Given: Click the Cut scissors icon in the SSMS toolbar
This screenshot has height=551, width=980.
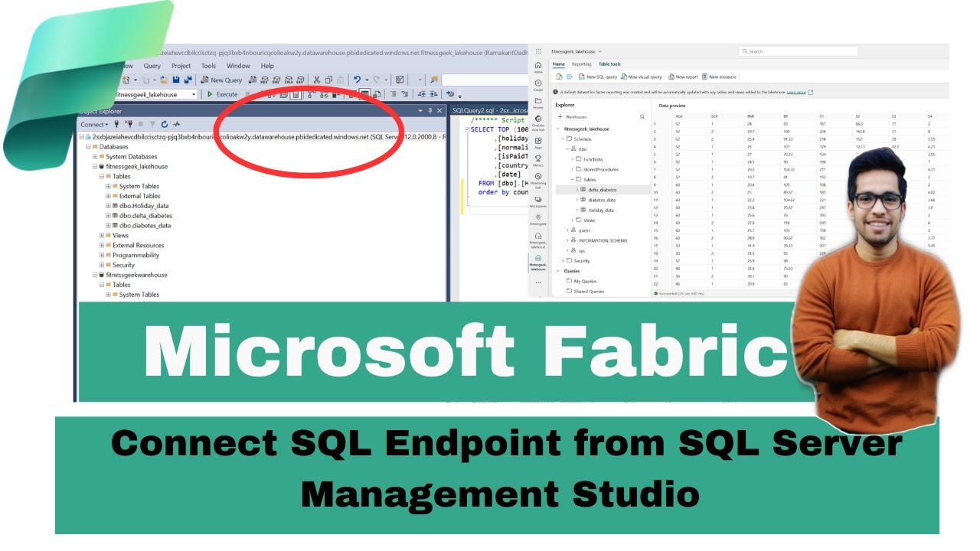Looking at the screenshot, I should point(317,80).
